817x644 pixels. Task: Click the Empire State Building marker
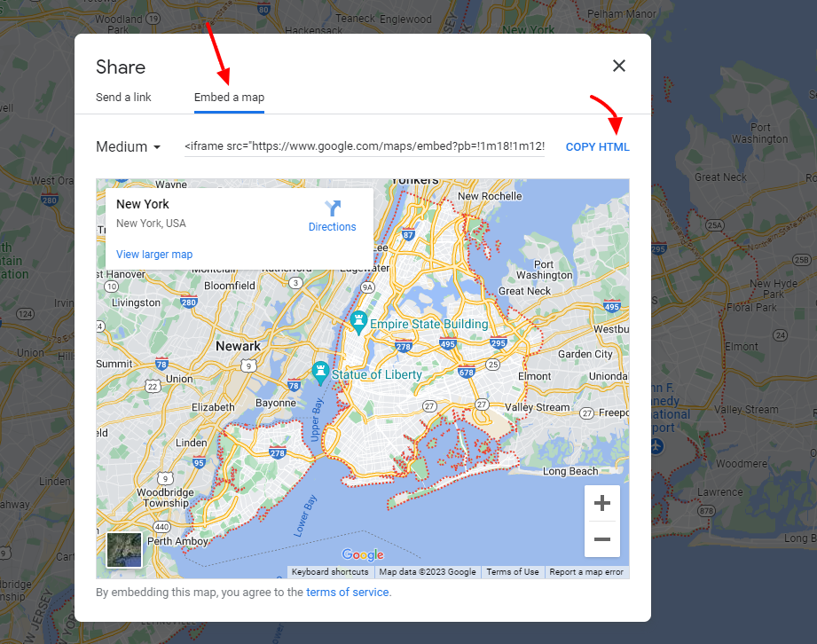click(359, 324)
